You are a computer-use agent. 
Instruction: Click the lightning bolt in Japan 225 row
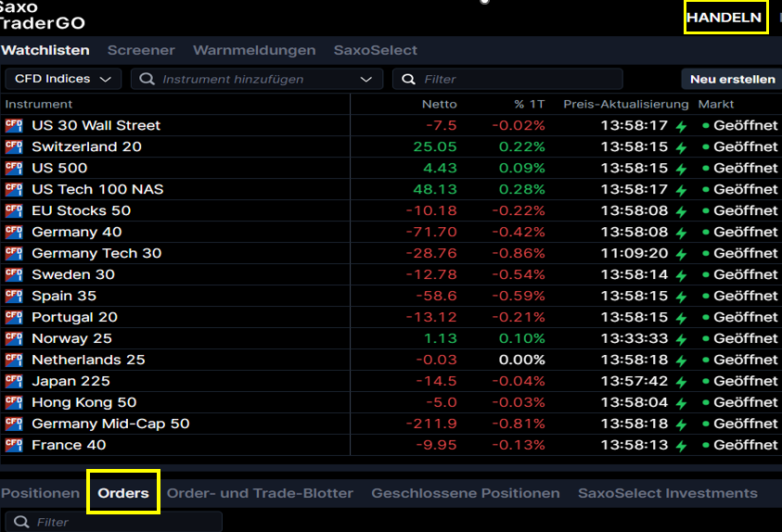[x=681, y=383]
